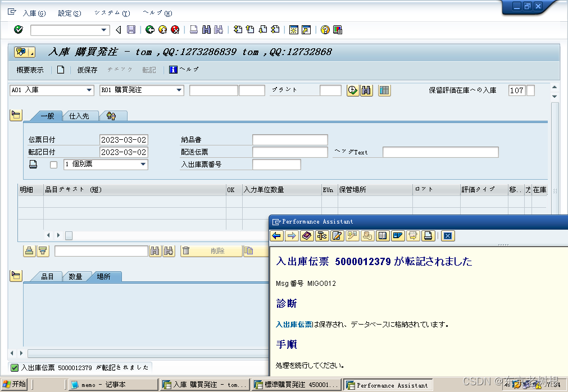Click the yellow Help question mark icon
Image resolution: width=568 pixels, height=392 pixels.
coord(325,30)
